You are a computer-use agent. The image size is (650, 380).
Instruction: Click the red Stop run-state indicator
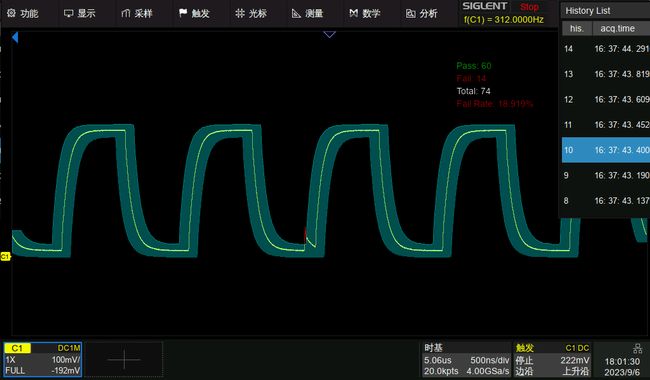point(529,7)
